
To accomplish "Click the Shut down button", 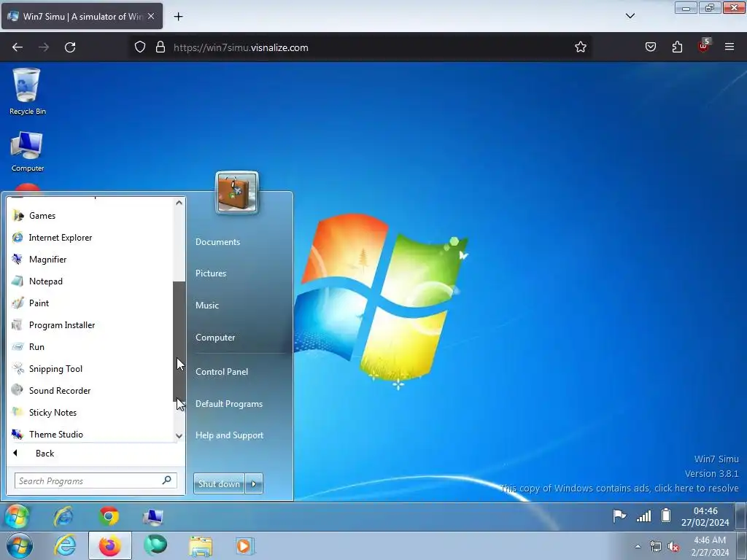I will tap(219, 484).
